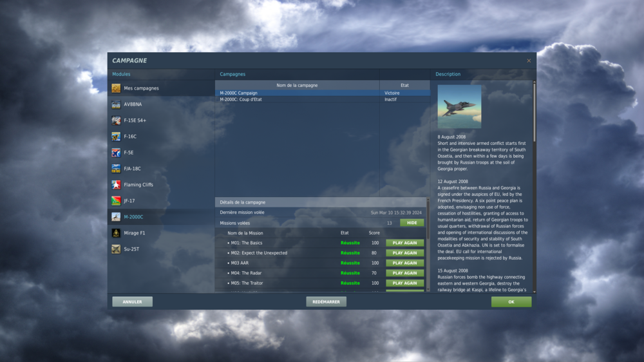644x362 pixels.
Task: Click the Annuler button
Action: (x=132, y=301)
